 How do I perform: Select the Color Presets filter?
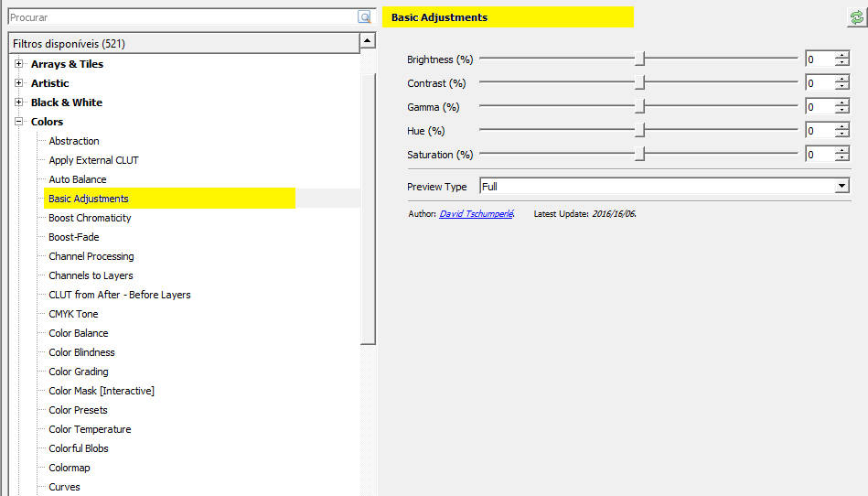pyautogui.click(x=78, y=410)
